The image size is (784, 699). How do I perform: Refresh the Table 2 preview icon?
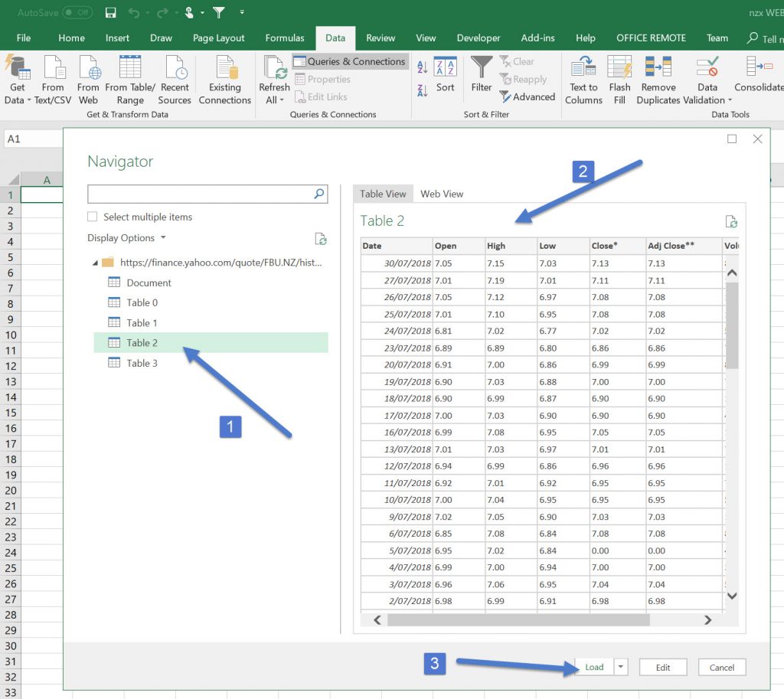click(731, 222)
